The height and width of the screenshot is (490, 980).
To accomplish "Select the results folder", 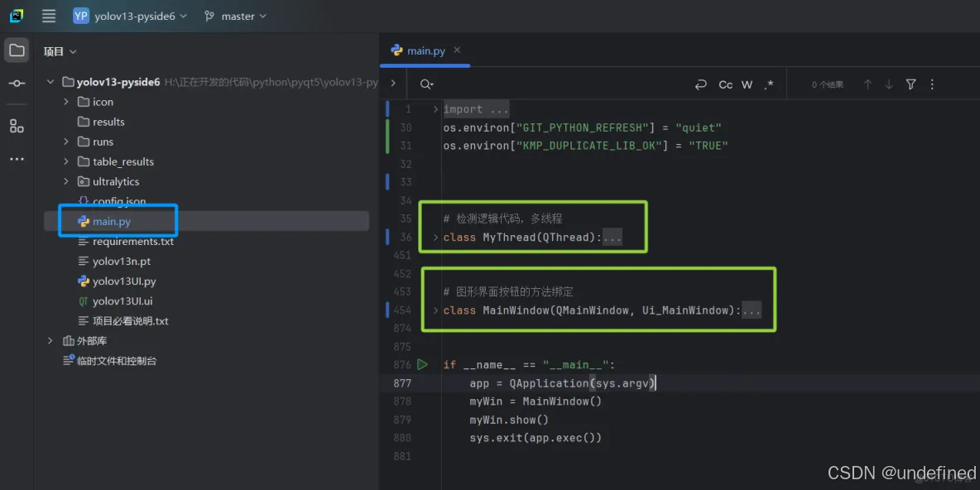I will (x=108, y=122).
